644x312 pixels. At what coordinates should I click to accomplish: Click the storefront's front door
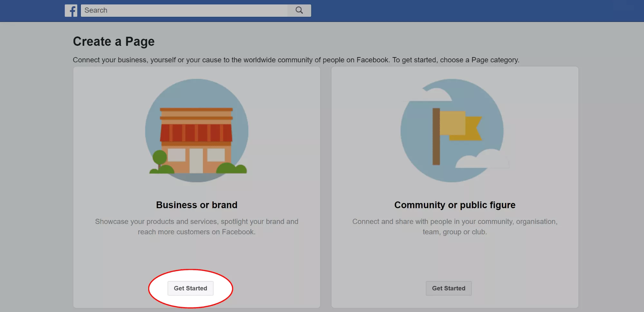[x=196, y=160]
